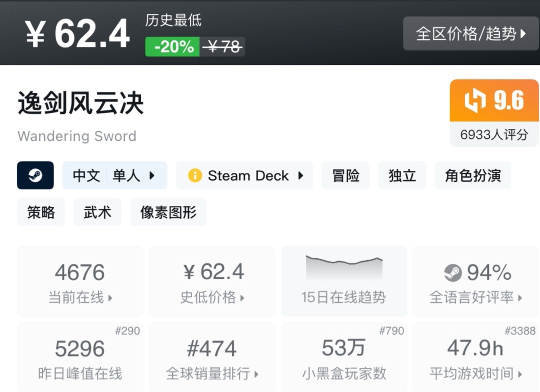The height and width of the screenshot is (392, 540).
Task: Select the 角色扮演 role-playing tag
Action: tap(472, 176)
